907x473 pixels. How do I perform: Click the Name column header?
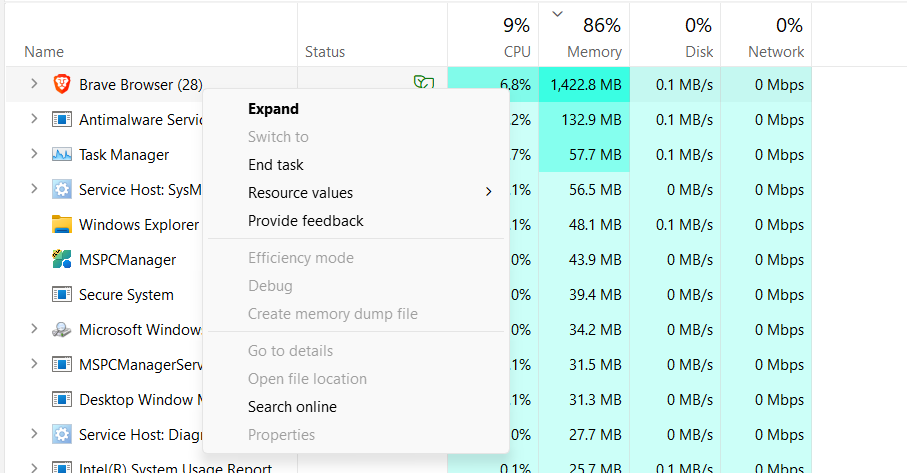[44, 51]
